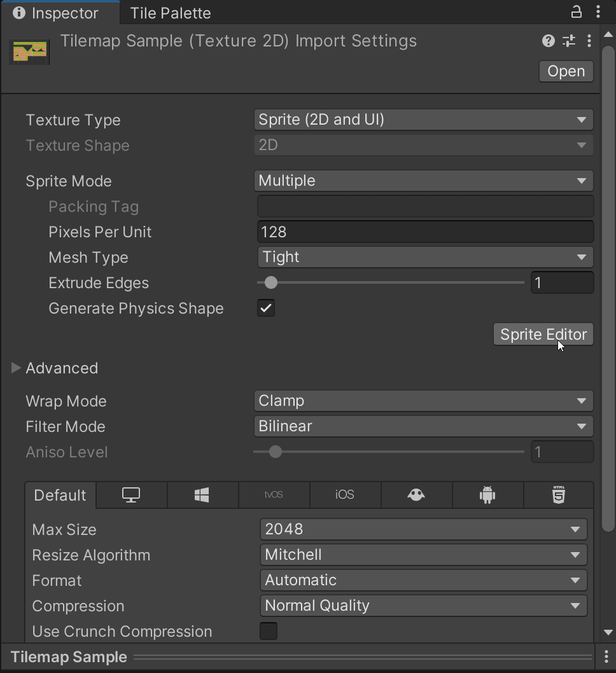Click the Pixels Per Unit input field
This screenshot has width=616, height=673.
coord(424,232)
